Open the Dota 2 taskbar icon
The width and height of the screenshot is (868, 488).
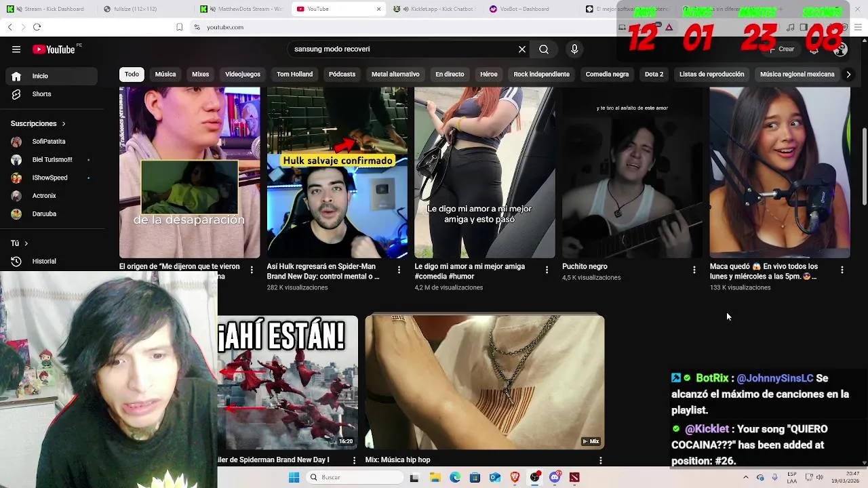coord(574,478)
